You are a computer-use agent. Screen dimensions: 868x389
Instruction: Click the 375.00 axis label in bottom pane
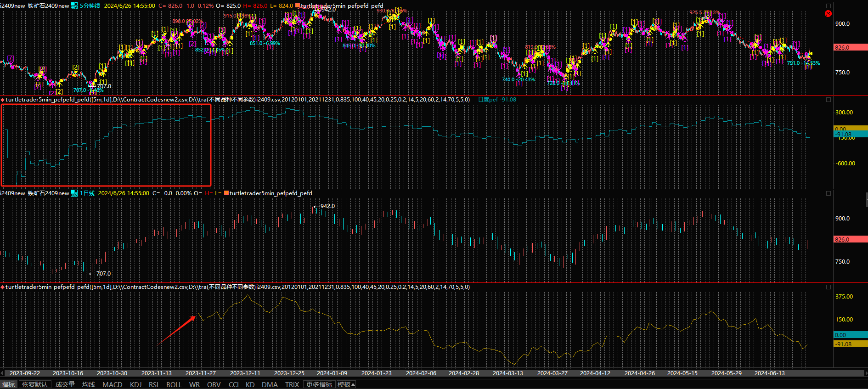844,297
